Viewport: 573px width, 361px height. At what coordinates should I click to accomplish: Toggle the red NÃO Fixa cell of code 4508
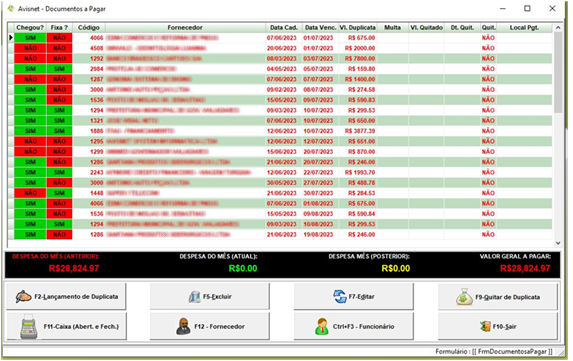59,48
